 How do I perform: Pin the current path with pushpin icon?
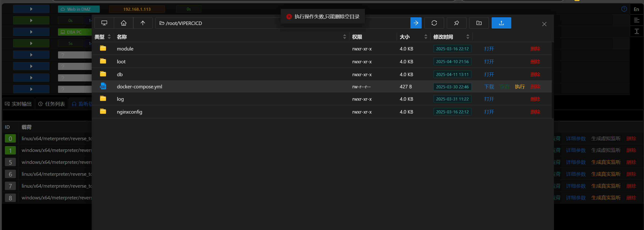coord(456,23)
